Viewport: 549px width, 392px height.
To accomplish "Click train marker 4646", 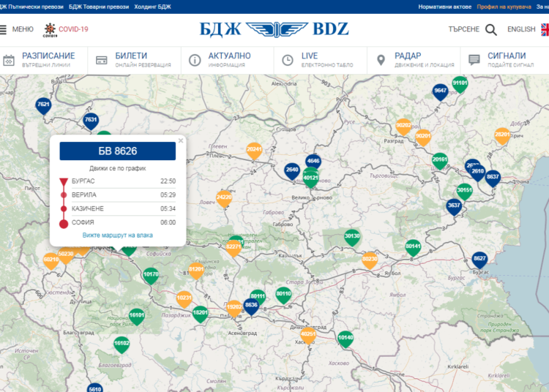I will point(313,161).
